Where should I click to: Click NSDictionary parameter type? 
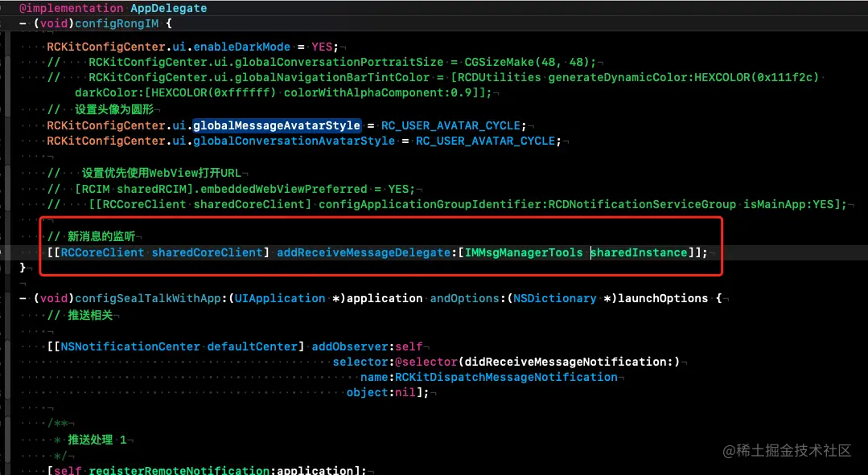click(x=555, y=299)
